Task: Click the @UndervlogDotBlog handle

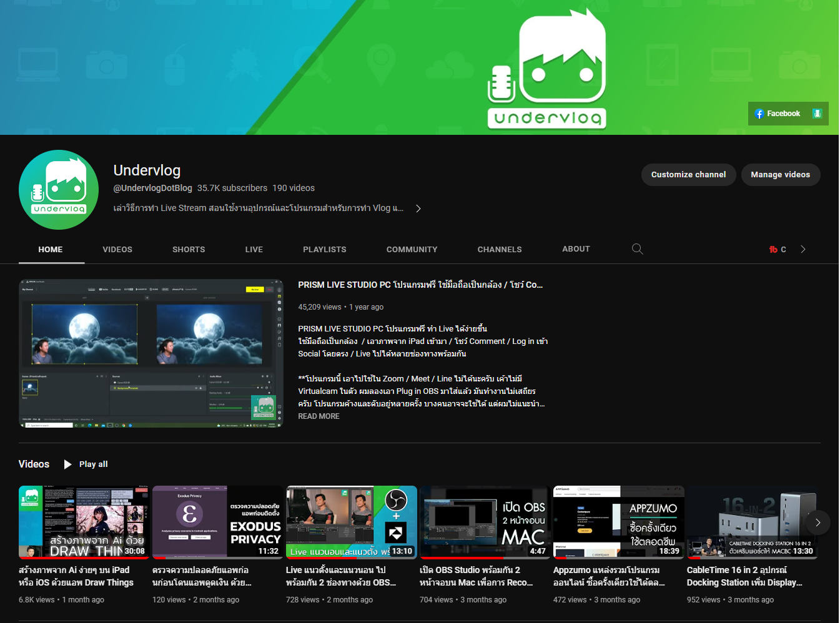Action: point(152,187)
